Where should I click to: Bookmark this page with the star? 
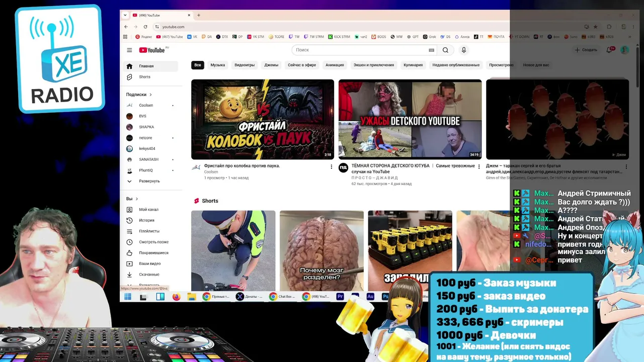point(596,27)
